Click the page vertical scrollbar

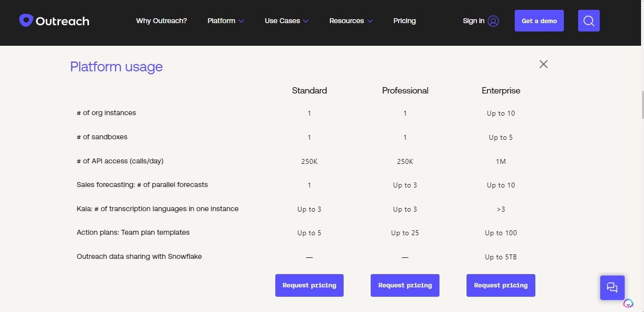[642, 104]
